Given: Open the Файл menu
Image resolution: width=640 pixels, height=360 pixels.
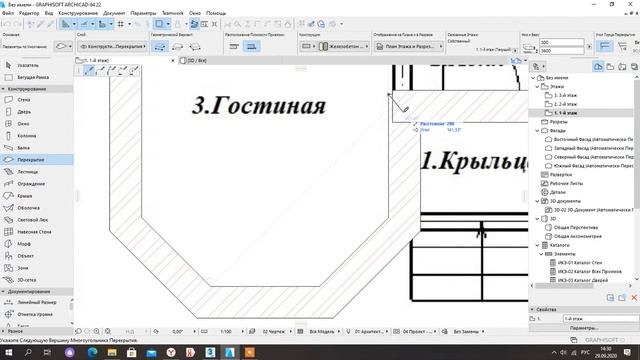Looking at the screenshot, I should [x=8, y=13].
